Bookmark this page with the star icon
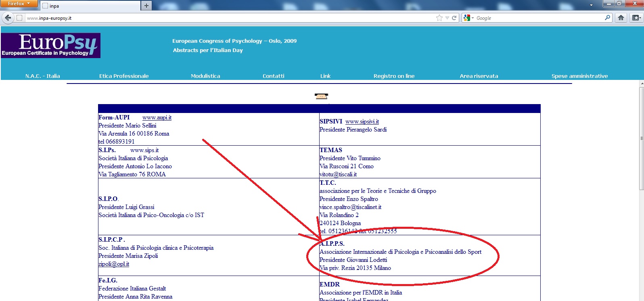This screenshot has width=644, height=301. (x=439, y=18)
